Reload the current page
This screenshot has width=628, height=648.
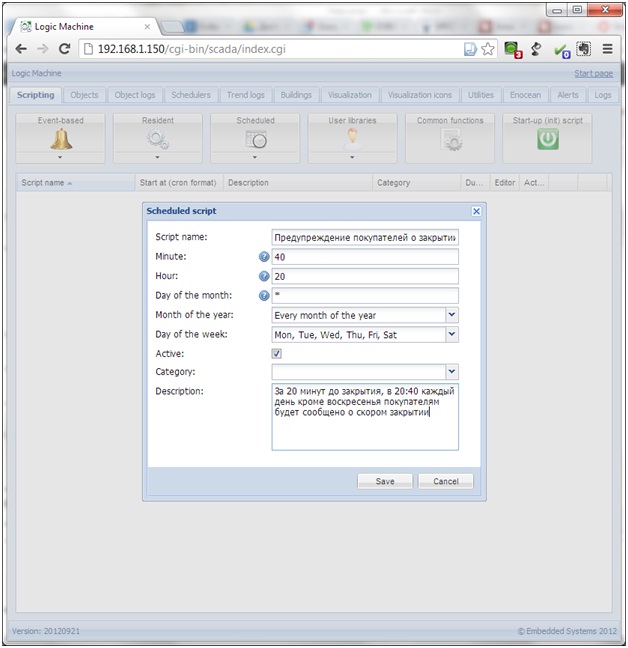[64, 49]
